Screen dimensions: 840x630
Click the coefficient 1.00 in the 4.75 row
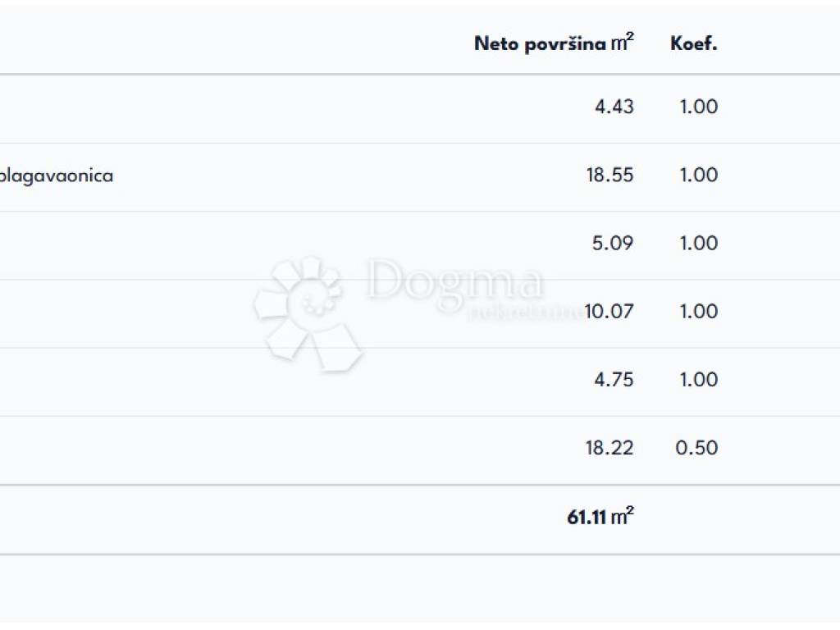click(x=698, y=379)
